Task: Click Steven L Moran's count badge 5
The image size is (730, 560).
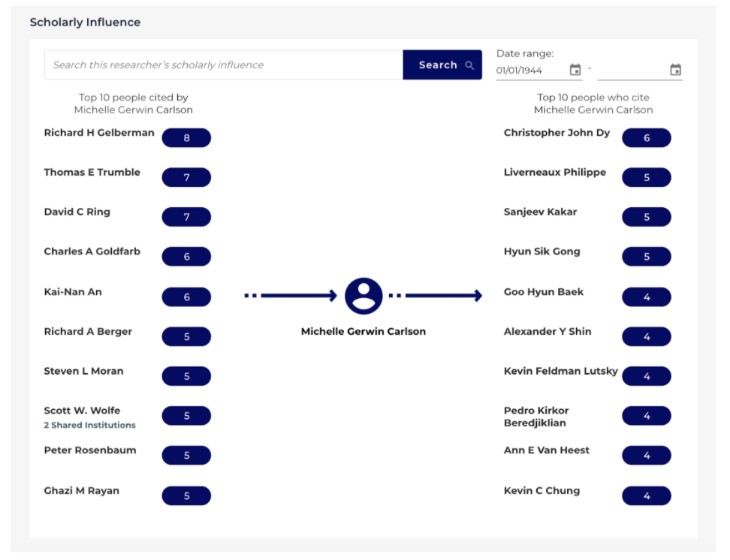Action: click(x=186, y=376)
